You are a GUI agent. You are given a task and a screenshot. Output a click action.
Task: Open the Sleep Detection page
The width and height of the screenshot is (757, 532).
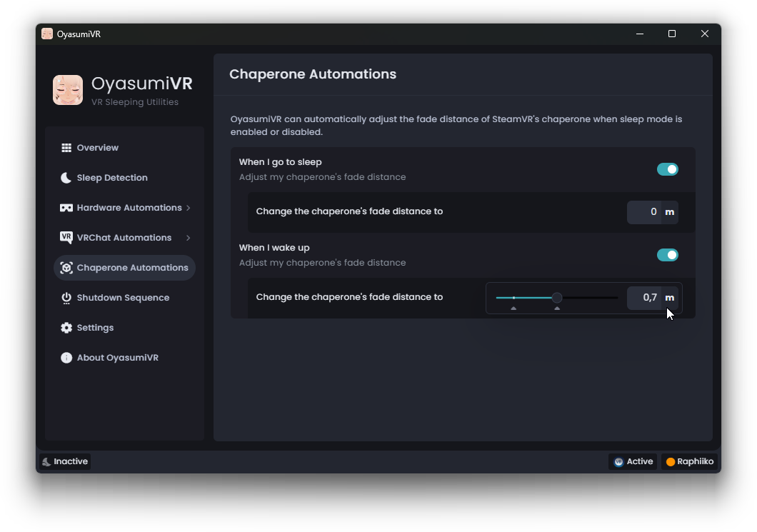pyautogui.click(x=112, y=178)
